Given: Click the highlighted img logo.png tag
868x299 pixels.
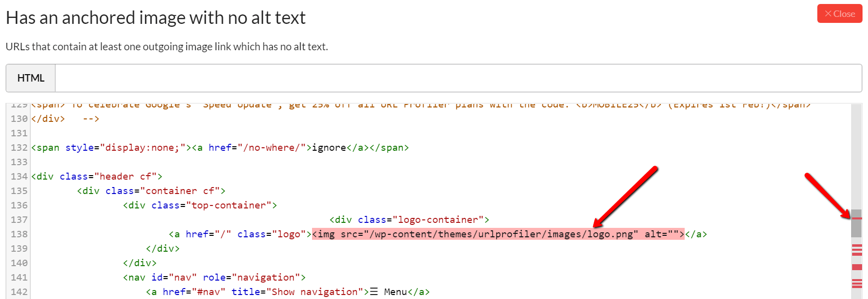Looking at the screenshot, I should [x=498, y=234].
